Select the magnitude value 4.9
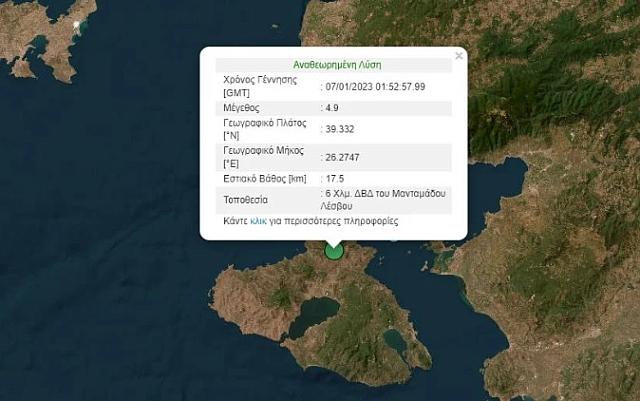Screen dimensions: 640x401 click(332, 108)
